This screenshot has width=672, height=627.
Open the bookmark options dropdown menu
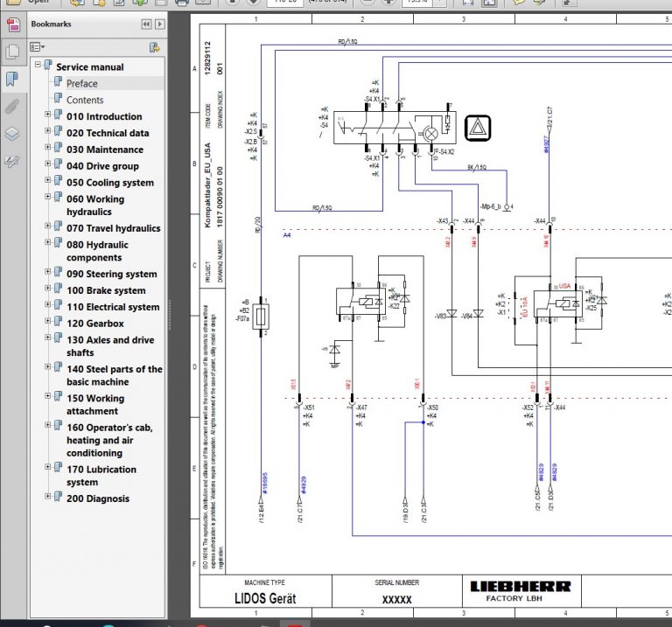pos(38,47)
